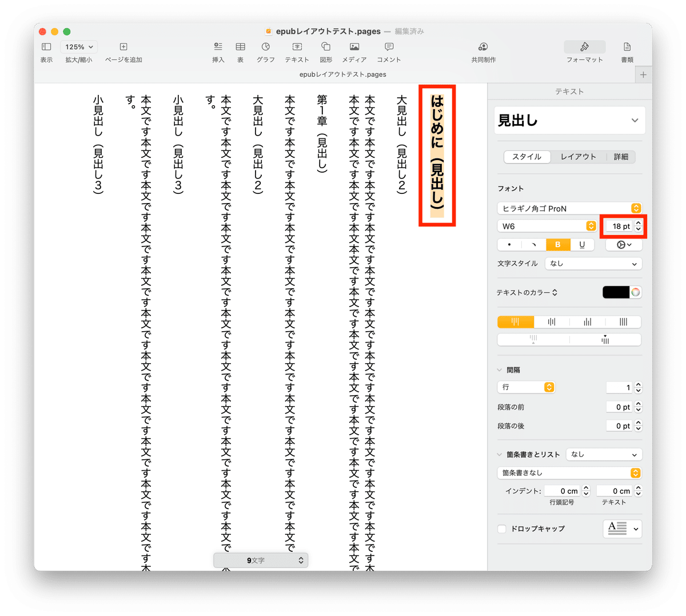This screenshot has width=686, height=616.
Task: Toggle underline U formatting
Action: pos(582,245)
